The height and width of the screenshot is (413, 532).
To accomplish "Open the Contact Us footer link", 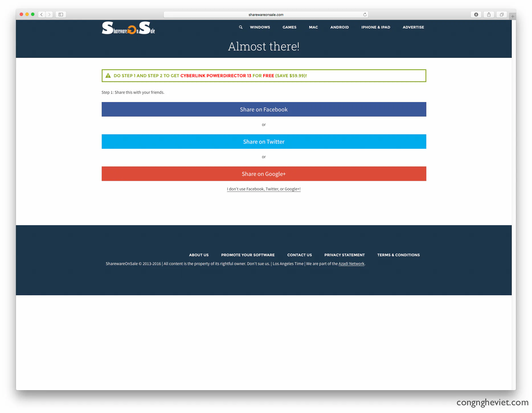I will coord(299,255).
